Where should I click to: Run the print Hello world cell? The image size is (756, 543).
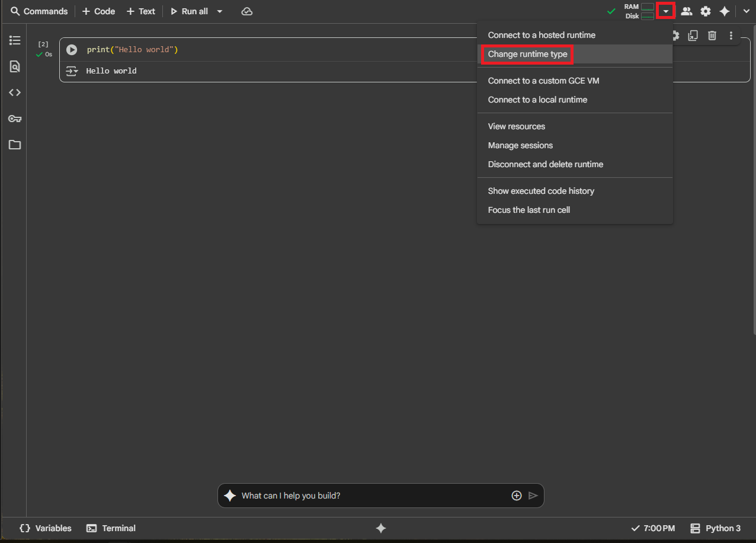click(x=72, y=50)
